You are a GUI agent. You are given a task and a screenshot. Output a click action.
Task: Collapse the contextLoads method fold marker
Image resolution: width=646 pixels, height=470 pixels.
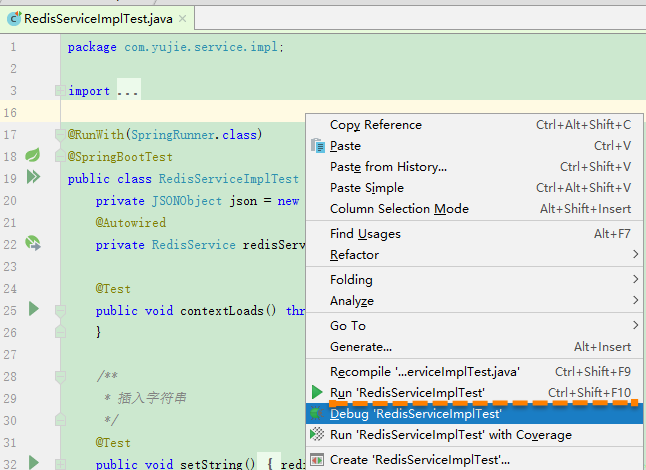click(60, 310)
